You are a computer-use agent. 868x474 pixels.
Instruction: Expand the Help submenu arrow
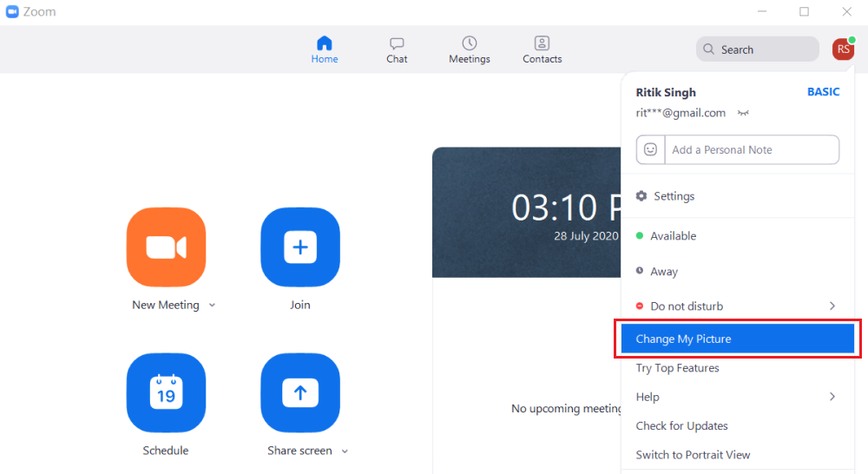click(832, 397)
